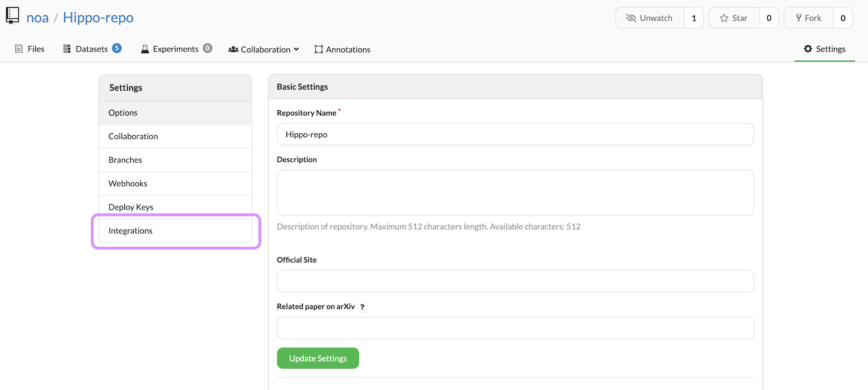Click the noa owner link
Screen dimensions: 868x390
click(x=38, y=18)
